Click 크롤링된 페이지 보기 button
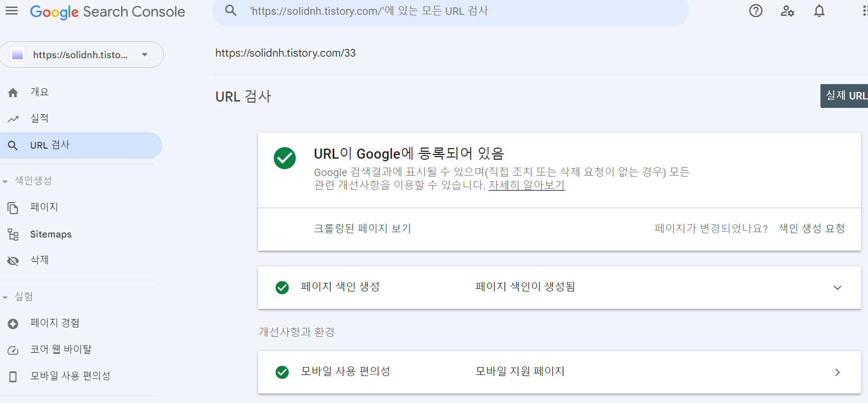 point(362,228)
